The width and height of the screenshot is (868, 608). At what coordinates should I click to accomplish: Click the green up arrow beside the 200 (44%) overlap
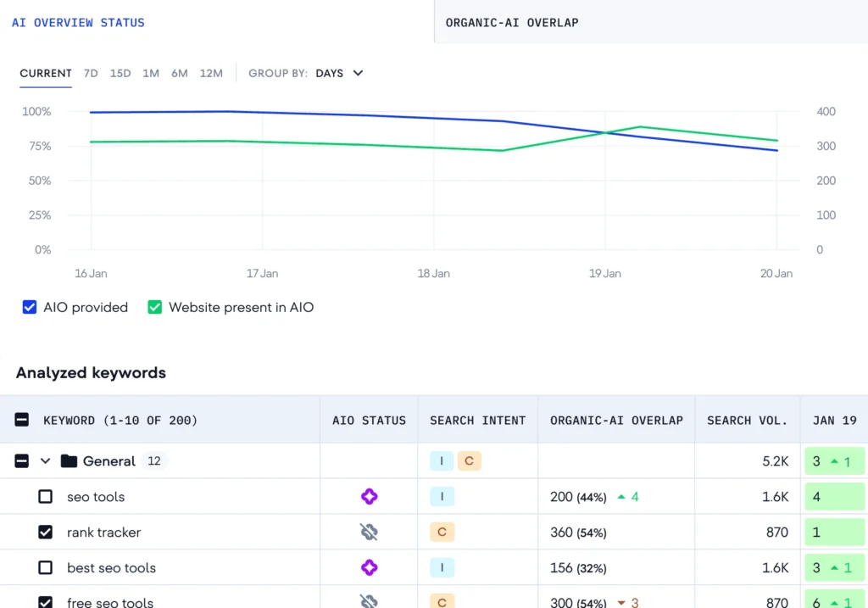622,496
